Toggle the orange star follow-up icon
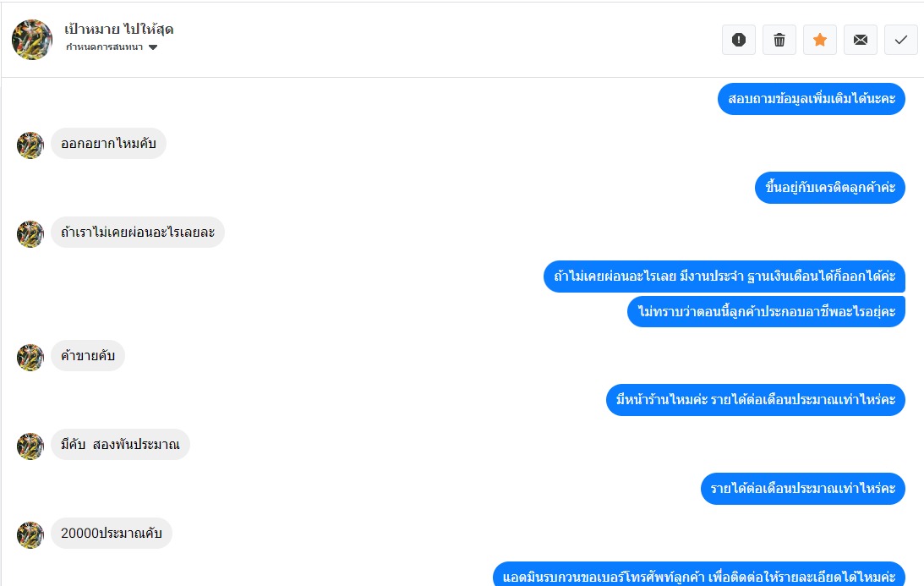This screenshot has height=586, width=924. [820, 40]
